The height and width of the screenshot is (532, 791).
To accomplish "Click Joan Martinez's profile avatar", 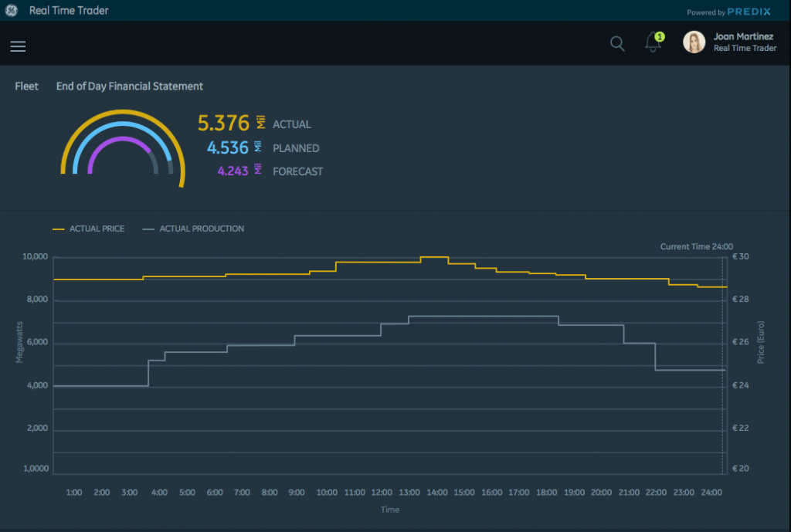I will click(694, 42).
